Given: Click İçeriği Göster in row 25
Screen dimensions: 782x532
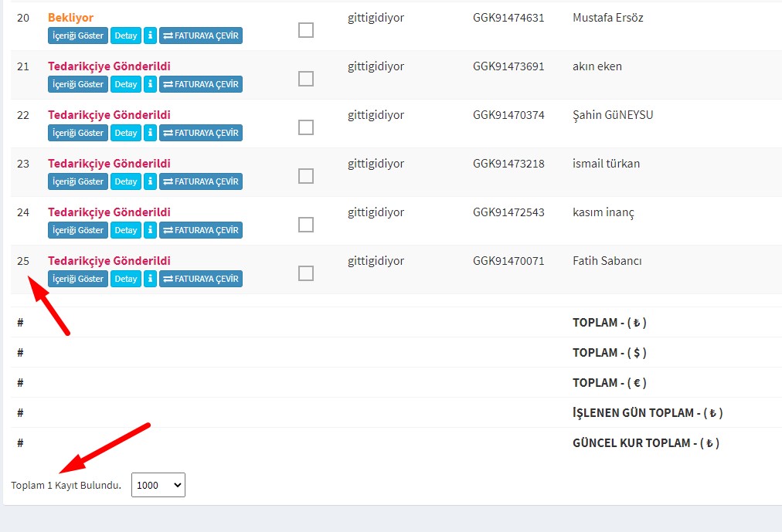Looking at the screenshot, I should [78, 279].
